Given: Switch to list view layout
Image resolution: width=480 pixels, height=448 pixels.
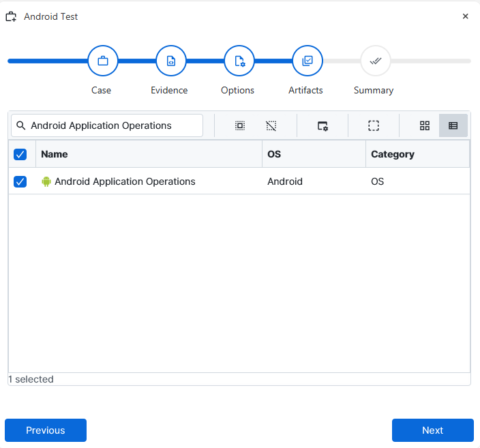Looking at the screenshot, I should click(x=453, y=125).
